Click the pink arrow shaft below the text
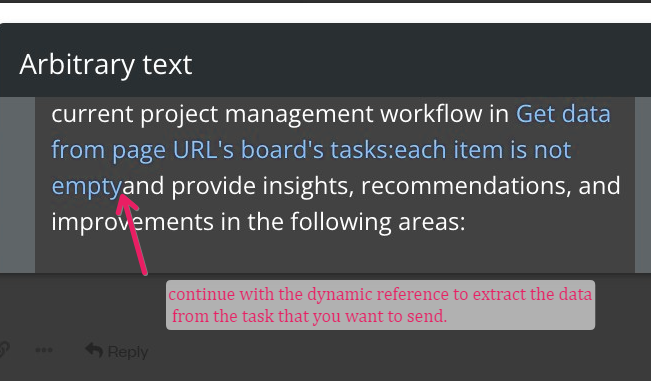Image resolution: width=651 pixels, height=381 pixels. 138,243
